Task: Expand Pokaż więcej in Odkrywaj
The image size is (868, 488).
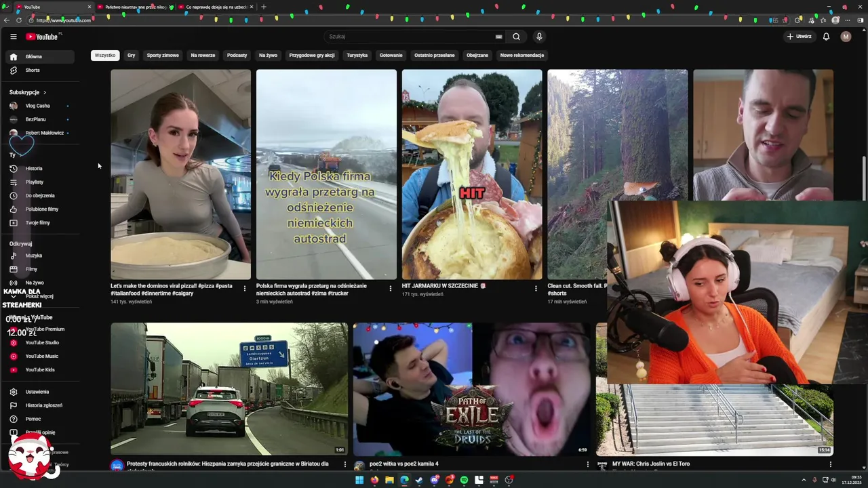Action: tap(39, 296)
